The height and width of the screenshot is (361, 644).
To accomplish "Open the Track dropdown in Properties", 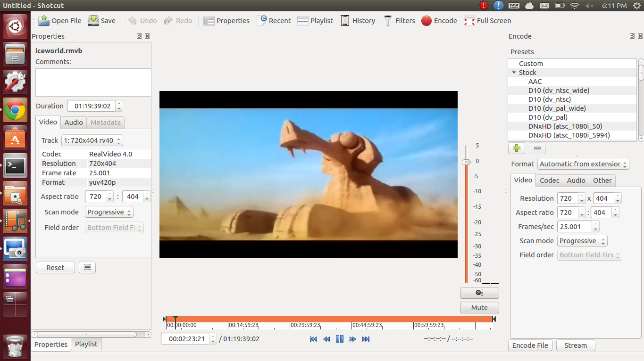I will (x=92, y=140).
